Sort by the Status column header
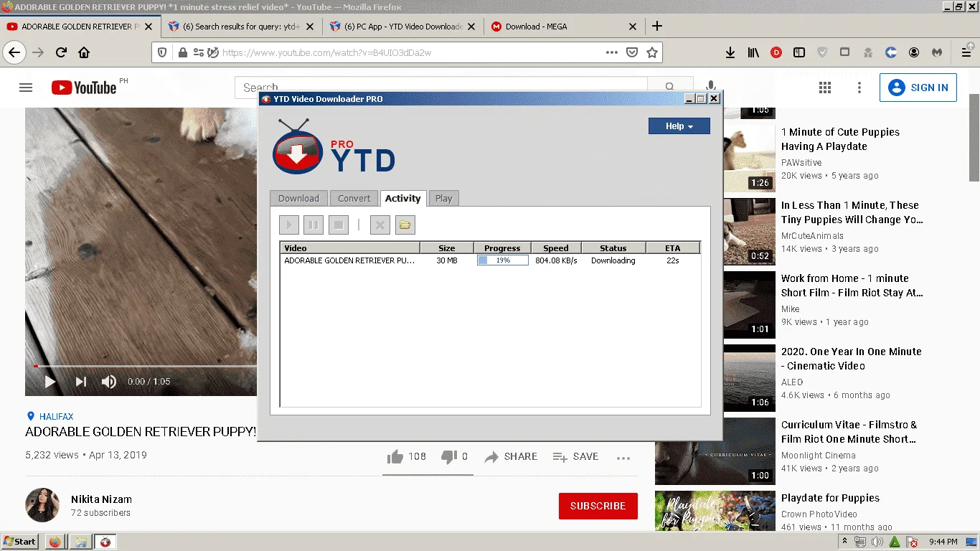980x551 pixels. 613,248
